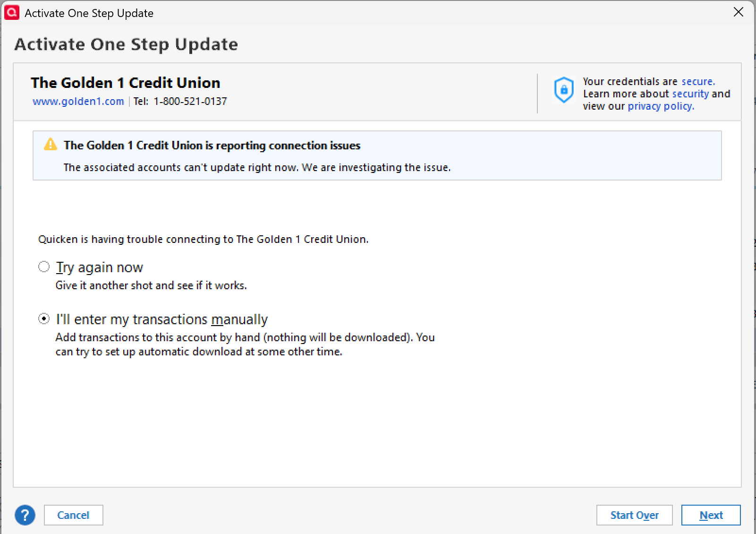Click the Quicken logo in title bar
The height and width of the screenshot is (534, 756).
12,12
